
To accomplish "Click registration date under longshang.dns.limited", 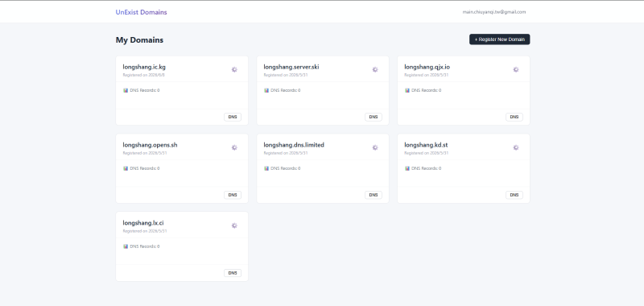I will coord(286,153).
